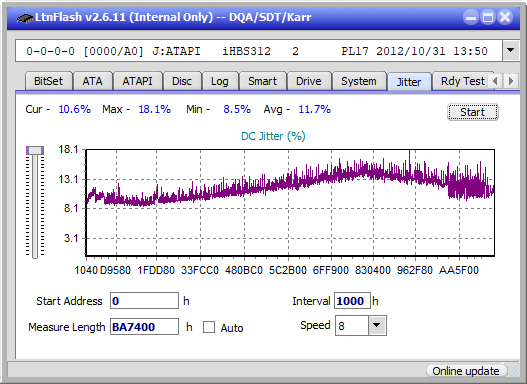Focus the Interval input field
The width and height of the screenshot is (527, 384).
352,301
